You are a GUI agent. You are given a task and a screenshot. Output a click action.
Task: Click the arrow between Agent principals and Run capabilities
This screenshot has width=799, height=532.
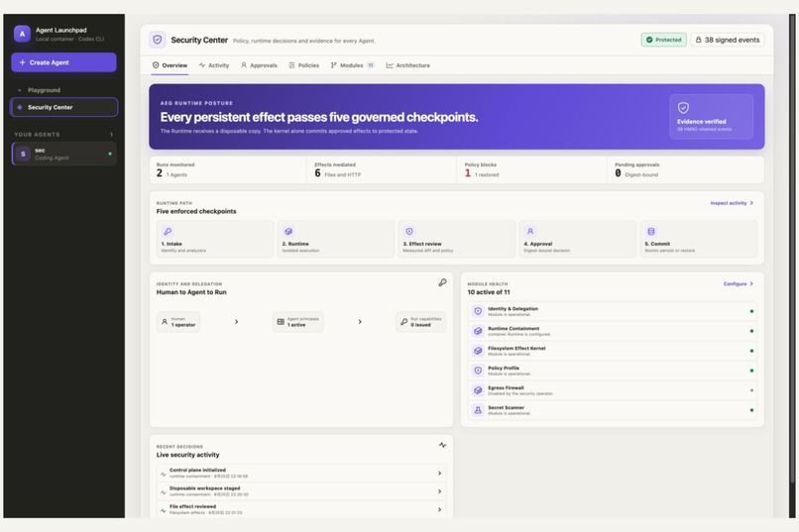click(x=360, y=322)
